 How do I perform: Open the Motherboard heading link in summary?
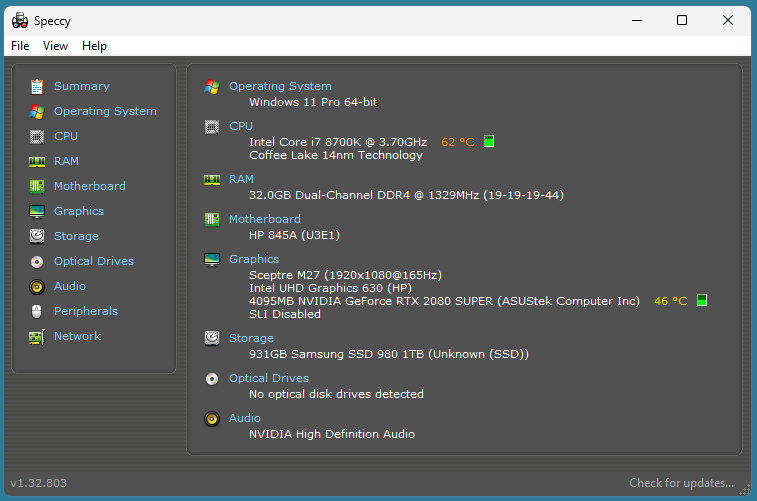[265, 220]
